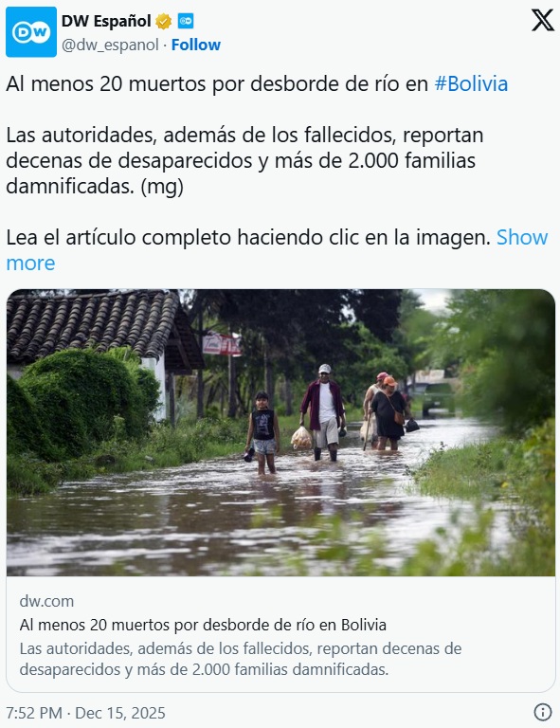Expand tweet text with Show more
This screenshot has height=728, width=560.
coord(277,250)
